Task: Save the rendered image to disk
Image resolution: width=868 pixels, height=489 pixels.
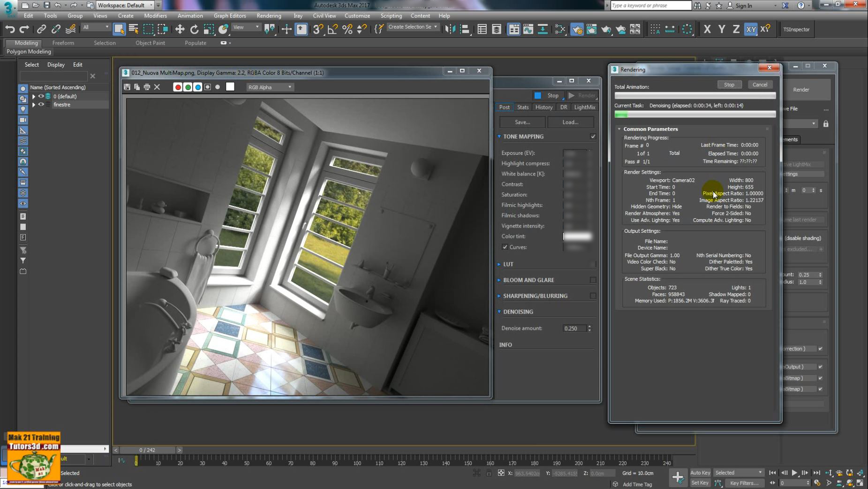Action: pyautogui.click(x=127, y=87)
